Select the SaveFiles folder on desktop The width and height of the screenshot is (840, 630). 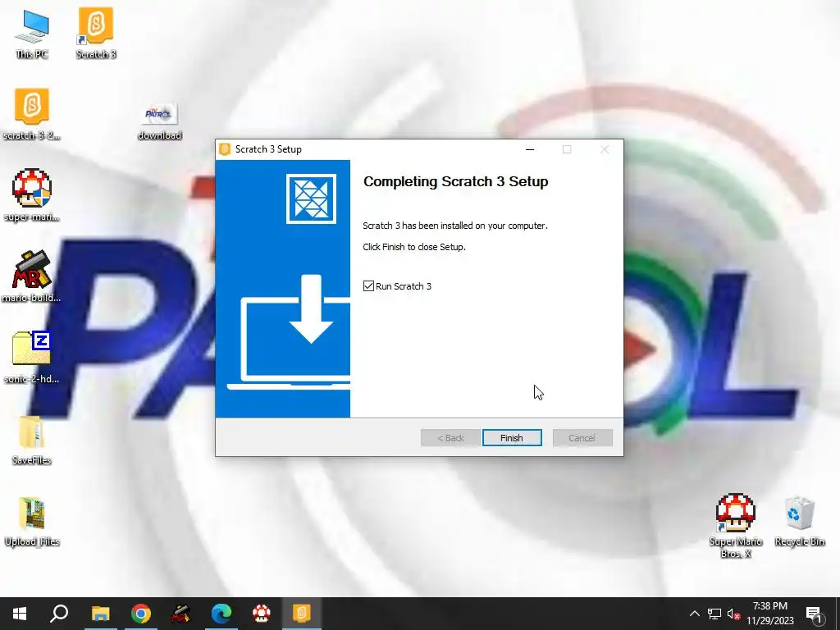(32, 440)
